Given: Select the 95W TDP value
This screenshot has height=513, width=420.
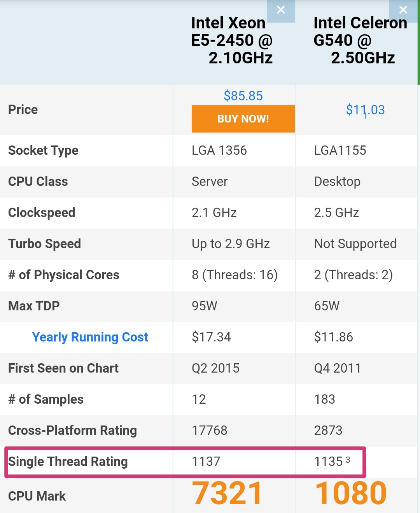Looking at the screenshot, I should [205, 306].
